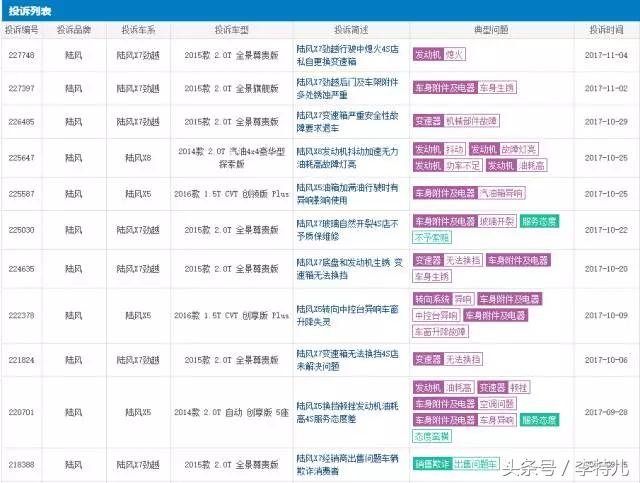Viewport: 640px width, 483px height.
Task: Open complaint about X7经销商出售问题车辆
Action: pyautogui.click(x=347, y=465)
